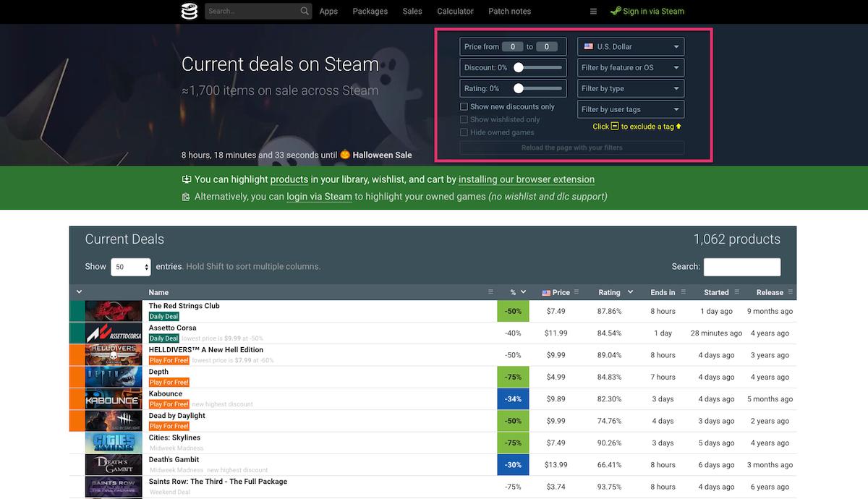Enable Show new discounts only

pos(463,106)
